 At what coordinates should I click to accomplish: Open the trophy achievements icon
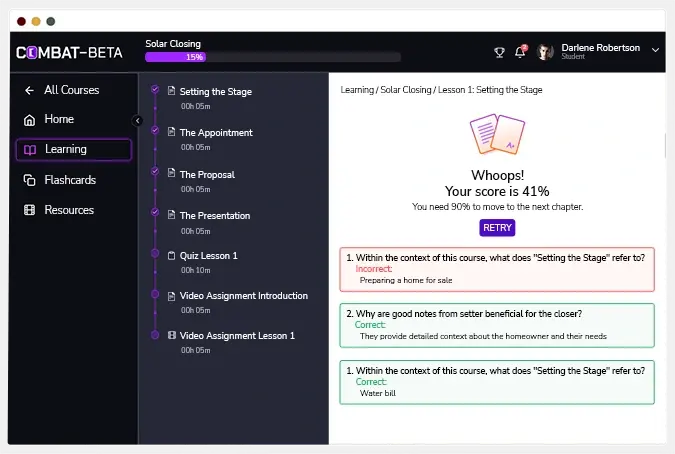500,52
